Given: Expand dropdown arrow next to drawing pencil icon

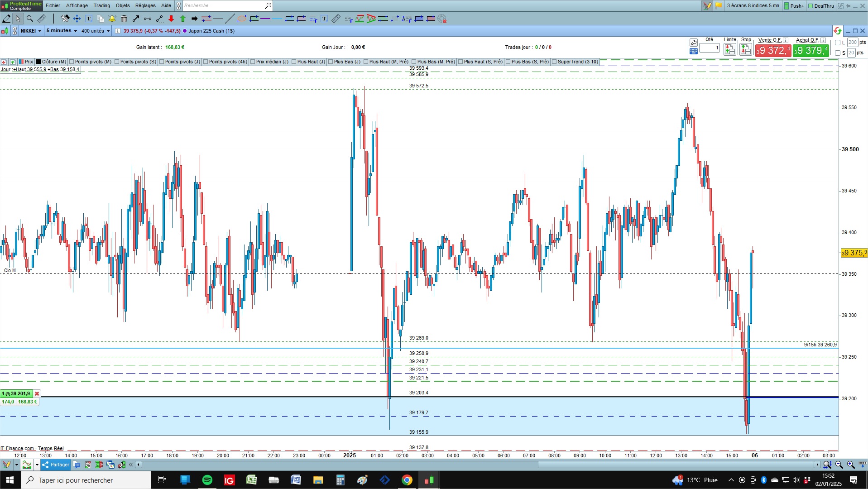Looking at the screenshot, I should click(x=16, y=465).
